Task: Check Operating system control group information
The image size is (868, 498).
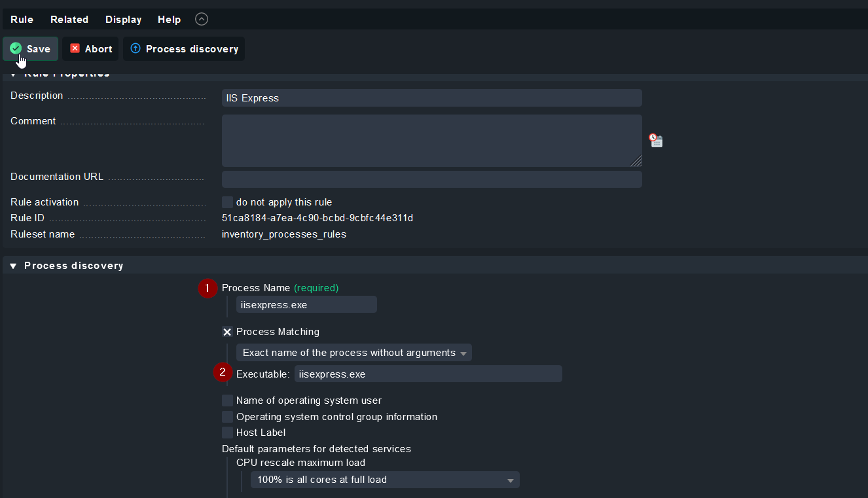Action: tap(227, 417)
